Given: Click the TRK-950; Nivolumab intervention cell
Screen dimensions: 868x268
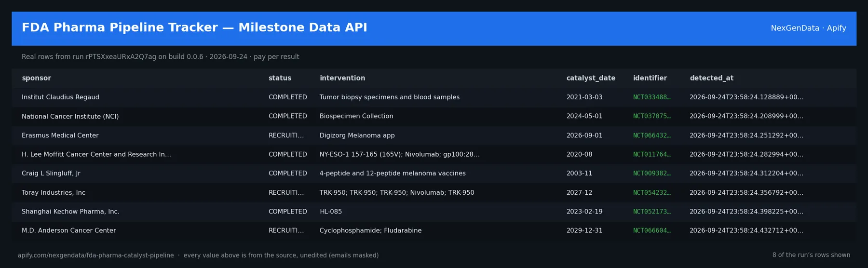Looking at the screenshot, I should point(397,192).
